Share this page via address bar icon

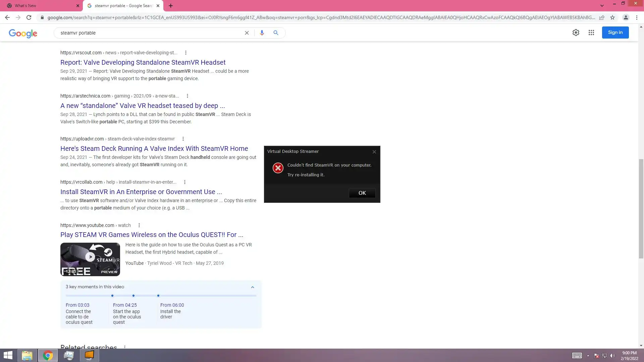[602, 17]
